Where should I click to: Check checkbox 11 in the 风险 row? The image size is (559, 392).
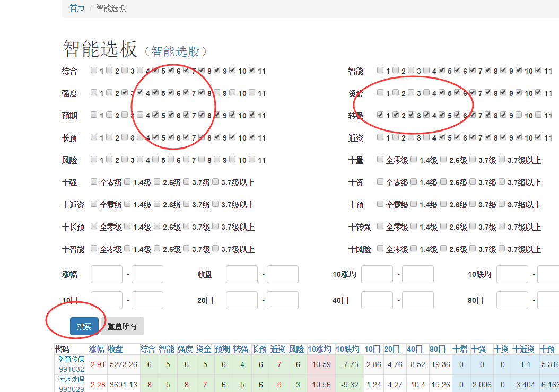coord(252,160)
